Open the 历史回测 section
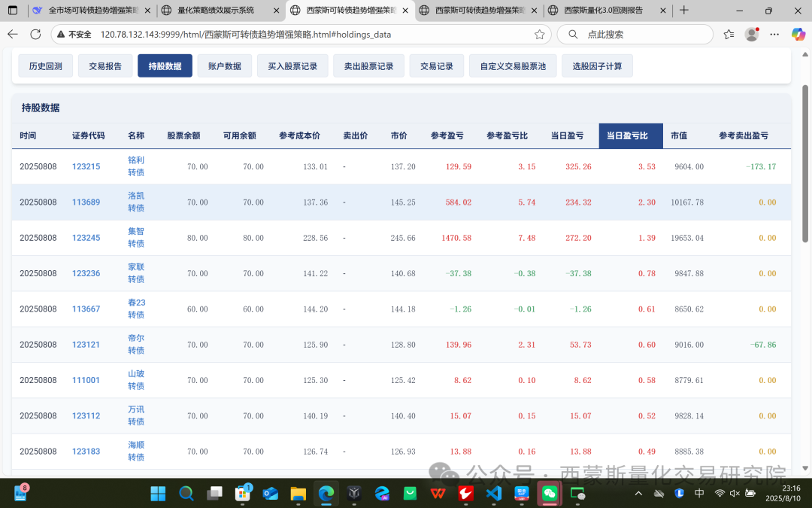Screen dimensions: 812x508 (46, 65)
